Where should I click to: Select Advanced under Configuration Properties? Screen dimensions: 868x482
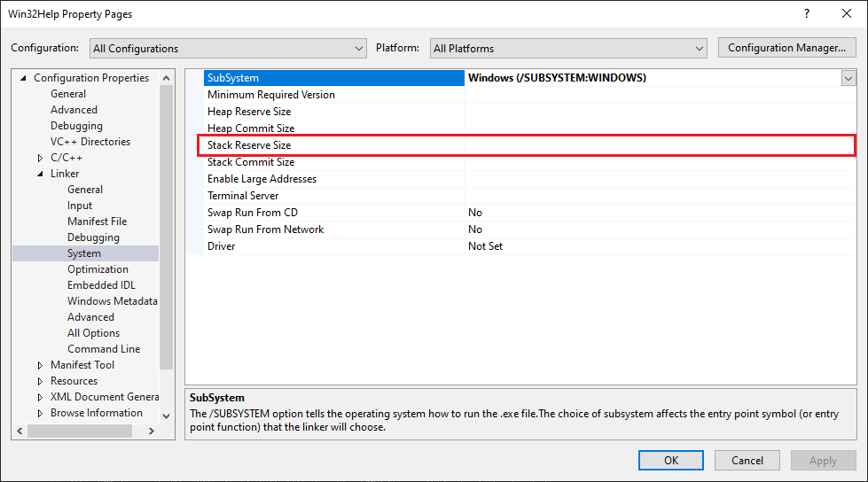(x=74, y=110)
